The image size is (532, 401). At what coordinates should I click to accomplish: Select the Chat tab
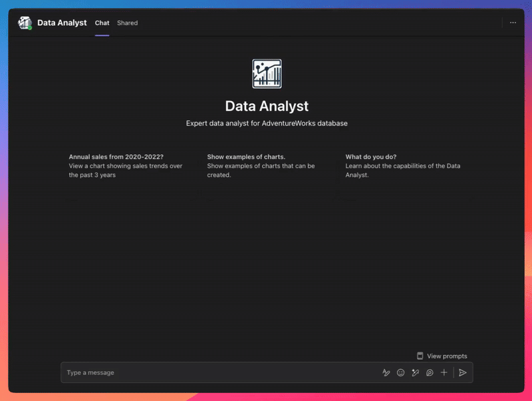102,23
